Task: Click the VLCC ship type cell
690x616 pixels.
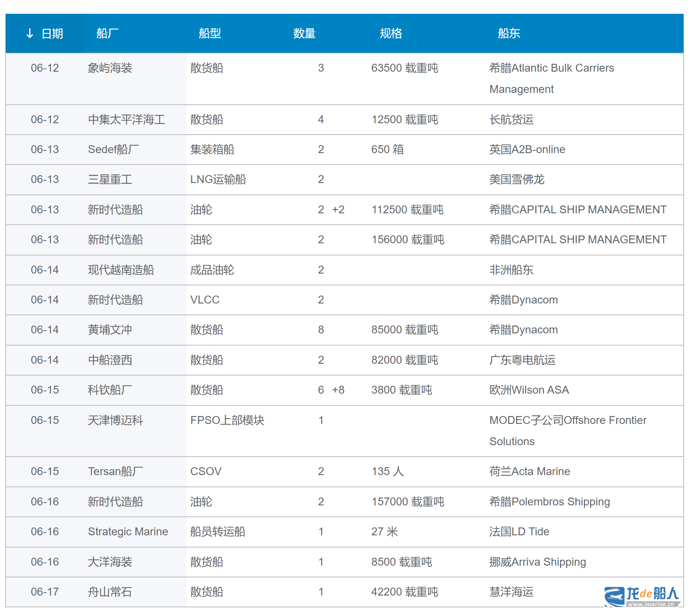Action: [205, 300]
